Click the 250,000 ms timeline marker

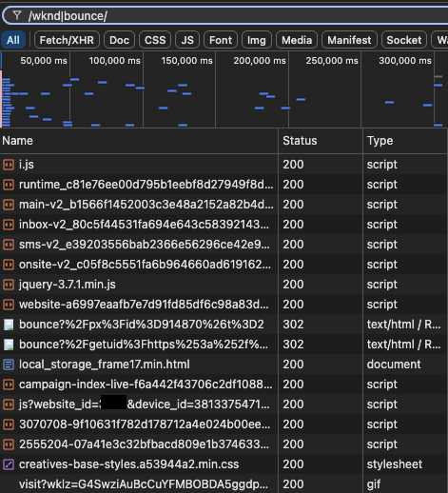[332, 61]
